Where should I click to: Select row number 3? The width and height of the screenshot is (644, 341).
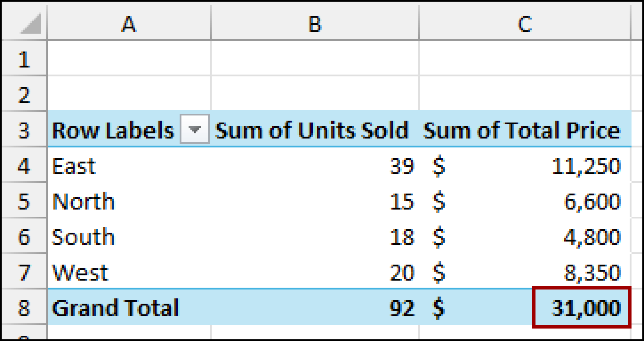tap(25, 130)
